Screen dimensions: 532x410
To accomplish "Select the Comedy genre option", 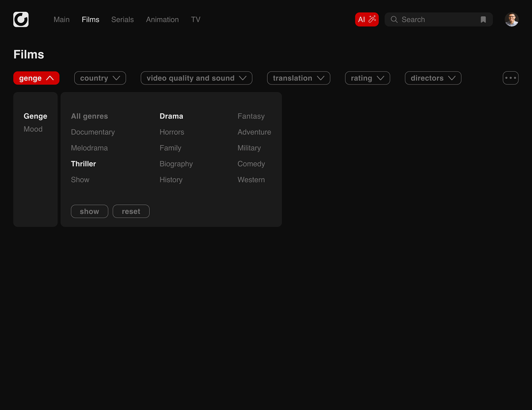I will 251,164.
